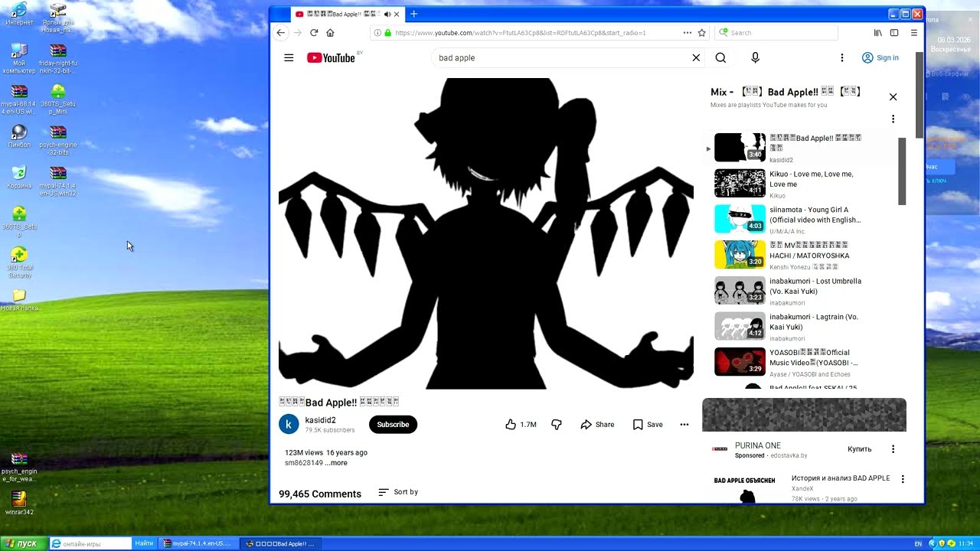Select the Новая папка folder icon

[19, 299]
